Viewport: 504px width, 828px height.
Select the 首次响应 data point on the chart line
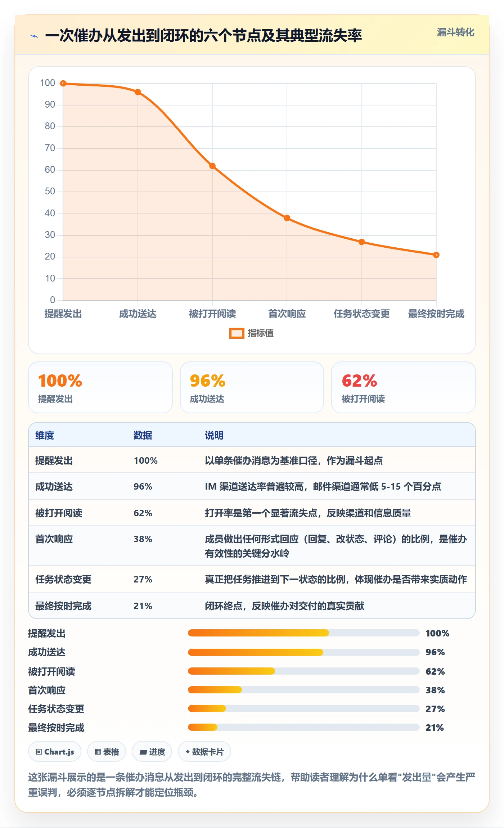(287, 218)
